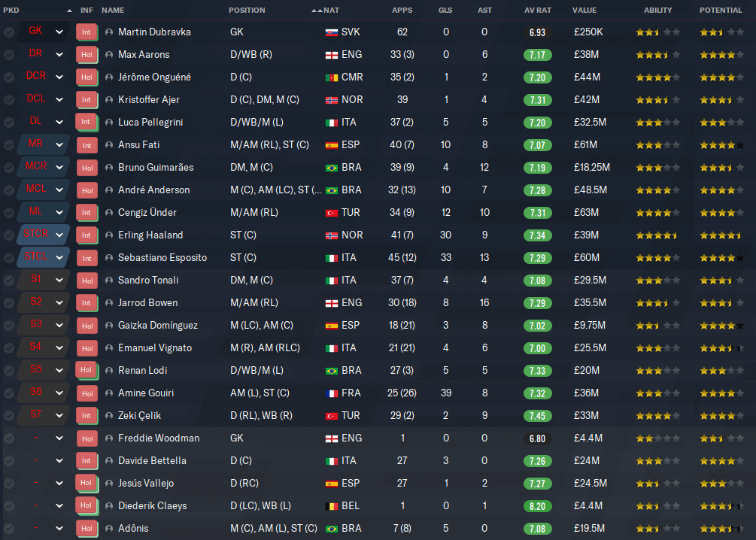Sort by the NAME column header
The height and width of the screenshot is (540, 756).
(113, 10)
